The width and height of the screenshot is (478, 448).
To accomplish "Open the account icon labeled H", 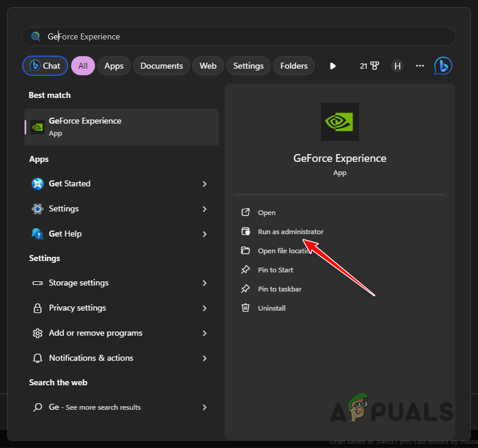I will pyautogui.click(x=397, y=66).
